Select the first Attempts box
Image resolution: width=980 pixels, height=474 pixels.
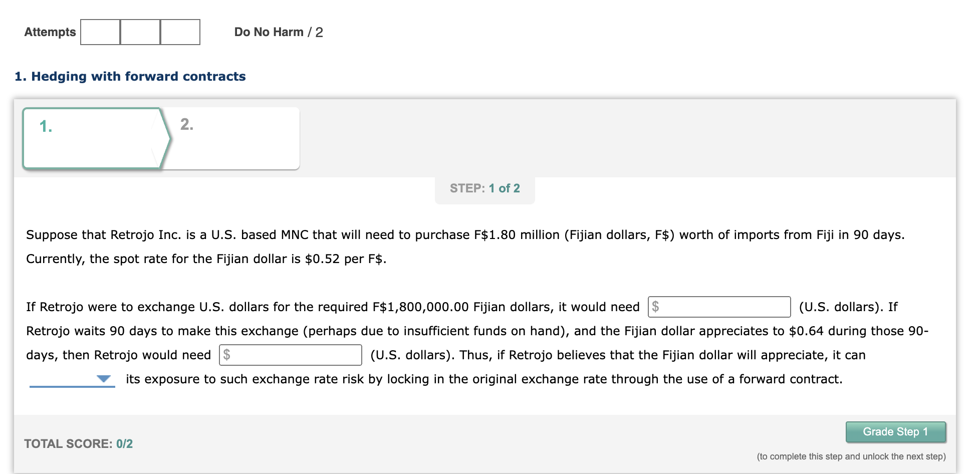[x=100, y=32]
